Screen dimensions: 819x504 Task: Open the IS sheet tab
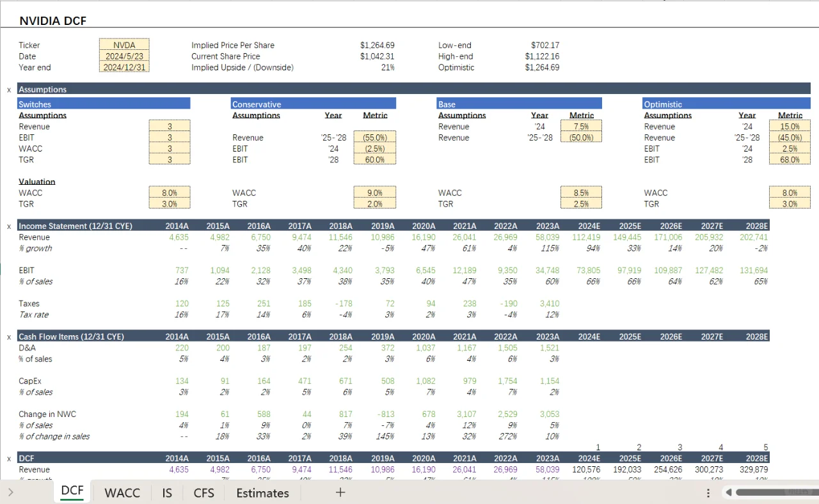tap(167, 492)
